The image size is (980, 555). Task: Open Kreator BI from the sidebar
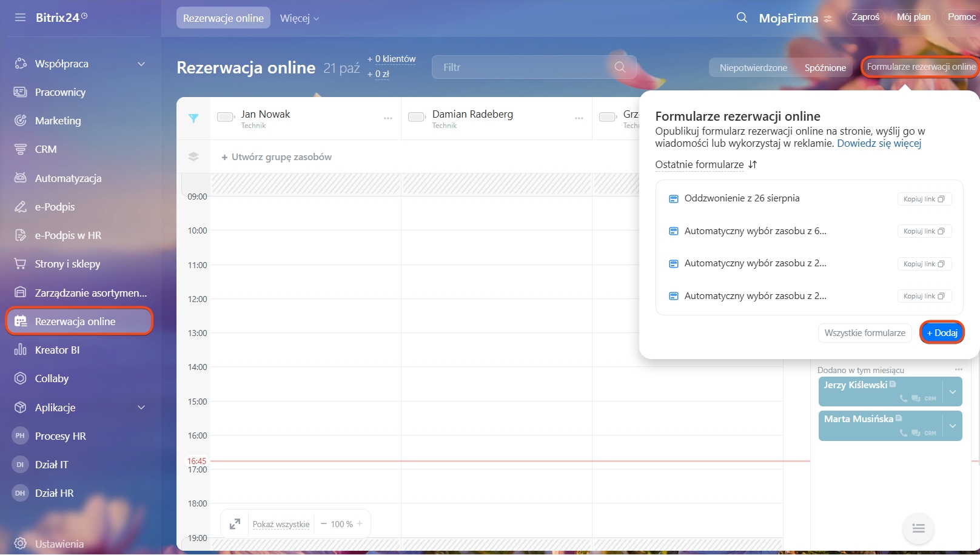point(57,350)
